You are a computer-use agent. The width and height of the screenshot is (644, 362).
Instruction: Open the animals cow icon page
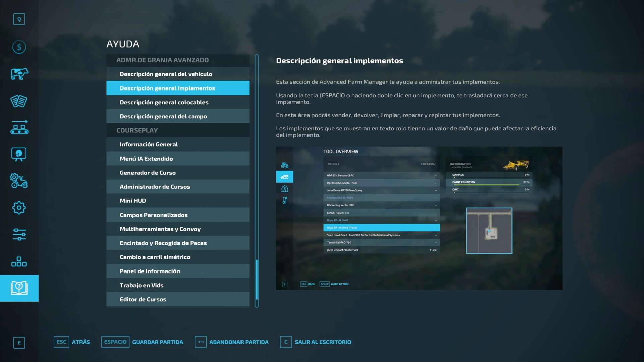[x=19, y=74]
